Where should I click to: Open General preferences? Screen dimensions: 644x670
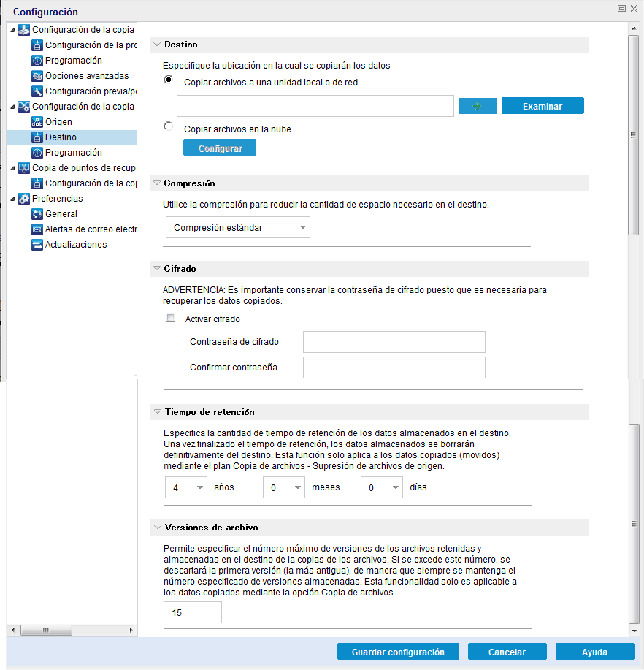[61, 215]
